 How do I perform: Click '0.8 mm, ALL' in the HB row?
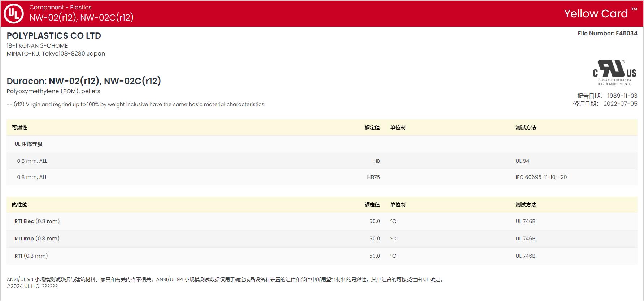point(32,161)
